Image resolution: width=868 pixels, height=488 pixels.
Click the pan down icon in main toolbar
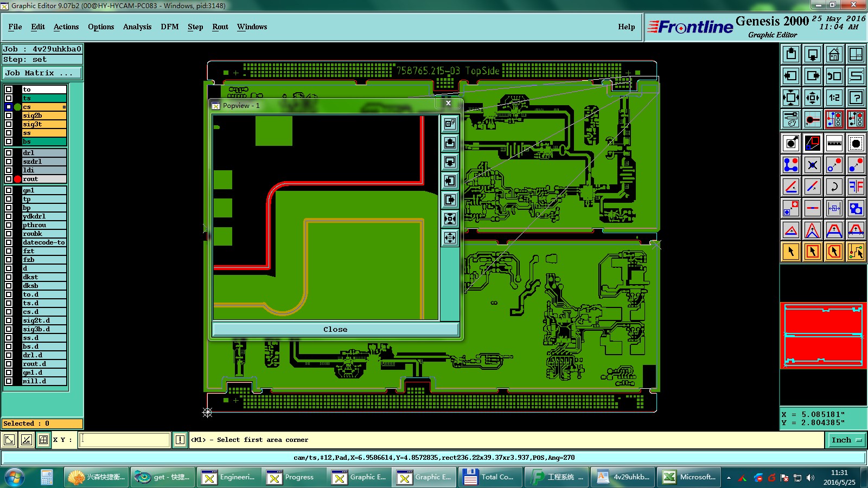point(813,54)
